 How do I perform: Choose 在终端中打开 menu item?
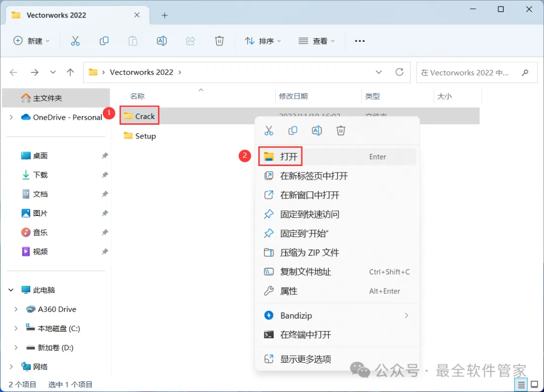[337, 335]
